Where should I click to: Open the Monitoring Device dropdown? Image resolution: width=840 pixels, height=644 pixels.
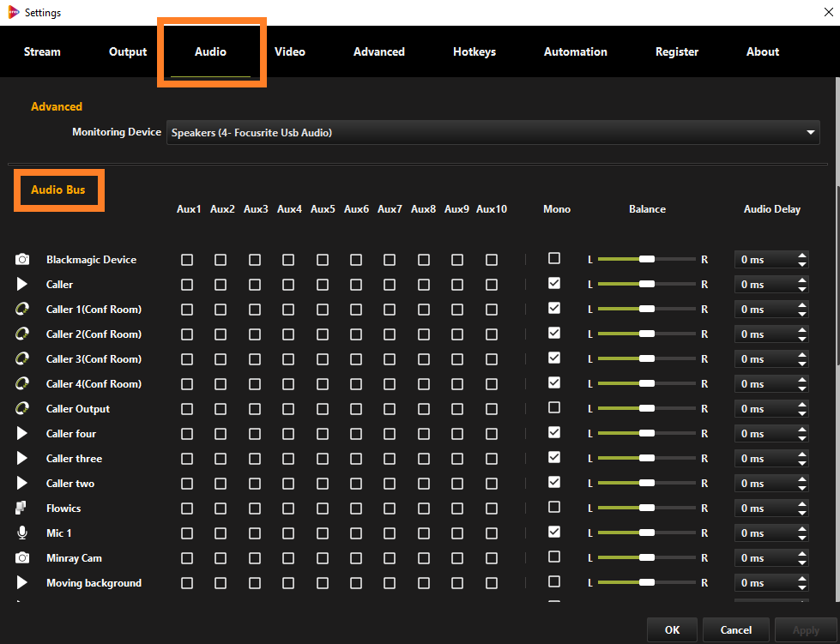coord(493,133)
